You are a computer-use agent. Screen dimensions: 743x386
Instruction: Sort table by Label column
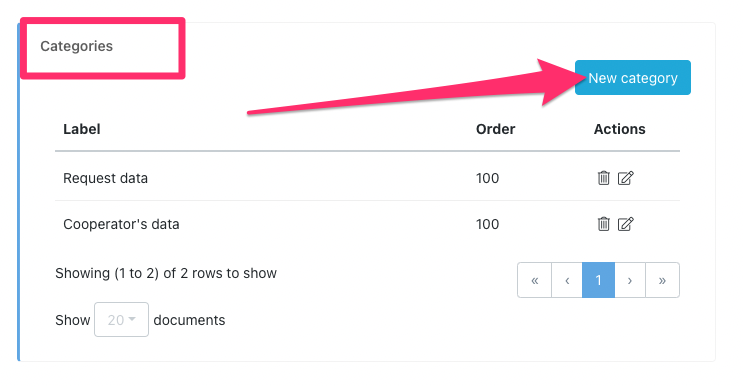tap(82, 129)
